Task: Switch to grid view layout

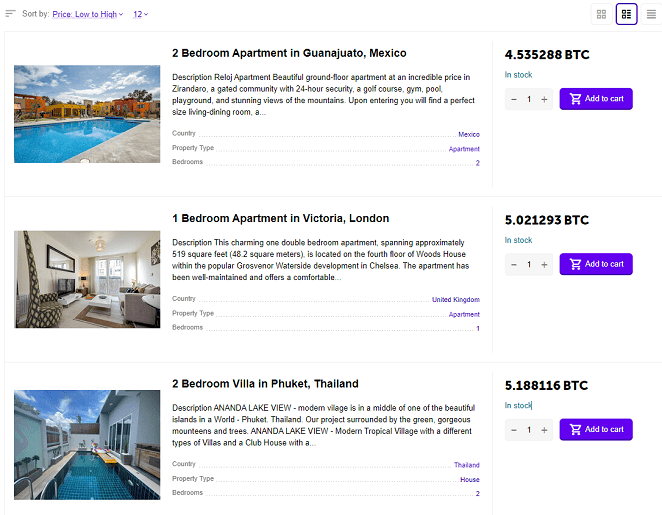Action: click(601, 14)
